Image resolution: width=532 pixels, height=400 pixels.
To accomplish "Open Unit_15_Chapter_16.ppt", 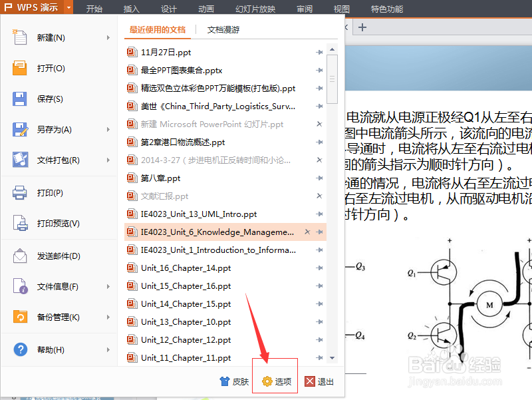I will (x=186, y=286).
